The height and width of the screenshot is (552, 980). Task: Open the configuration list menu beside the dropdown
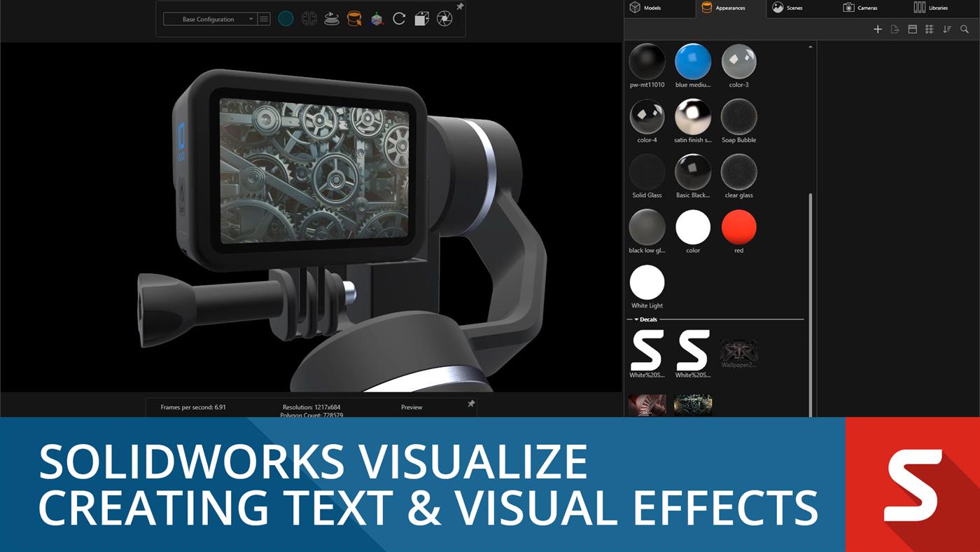[x=263, y=19]
